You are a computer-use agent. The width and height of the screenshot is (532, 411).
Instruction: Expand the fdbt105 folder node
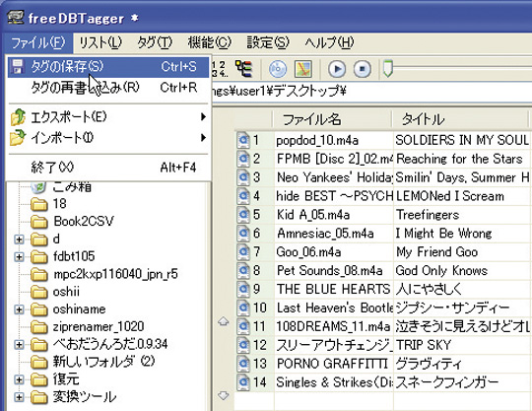point(20,257)
